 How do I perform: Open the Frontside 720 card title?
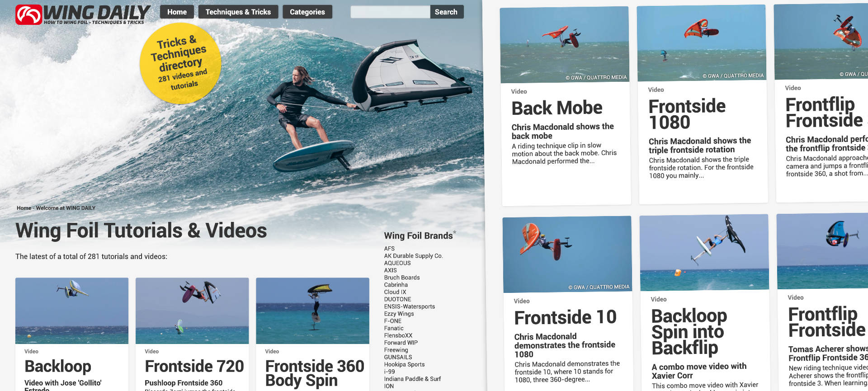pyautogui.click(x=194, y=366)
